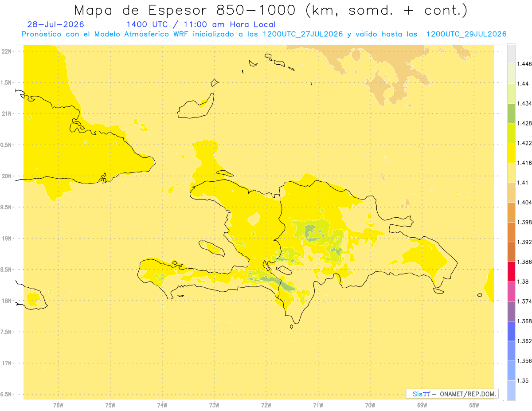532x411 pixels.
Task: Click the longitude label '74W'
Action: point(162,405)
